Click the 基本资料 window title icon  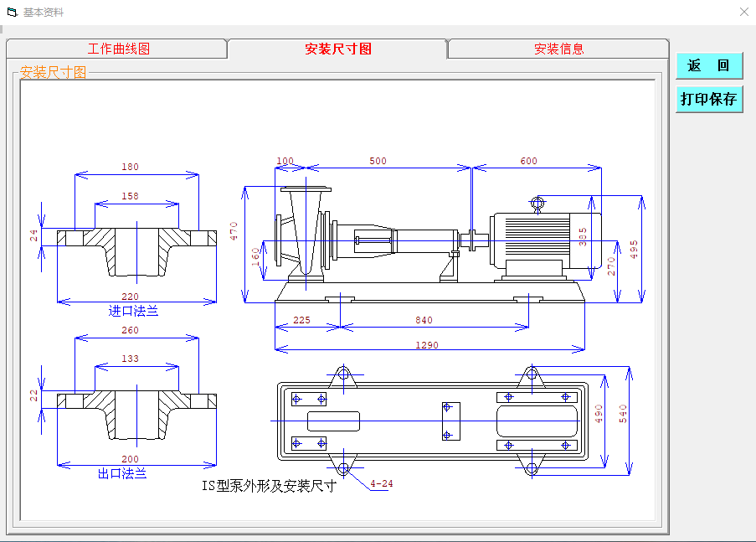pyautogui.click(x=13, y=12)
